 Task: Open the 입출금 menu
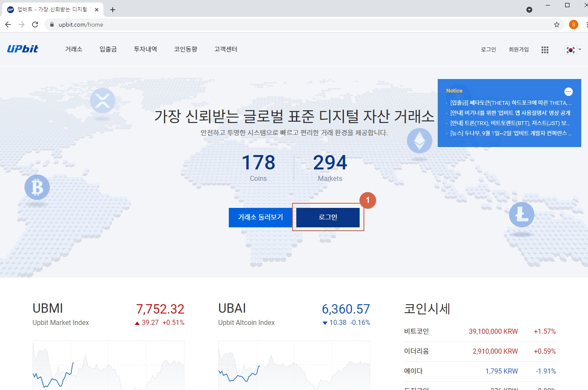pos(108,49)
